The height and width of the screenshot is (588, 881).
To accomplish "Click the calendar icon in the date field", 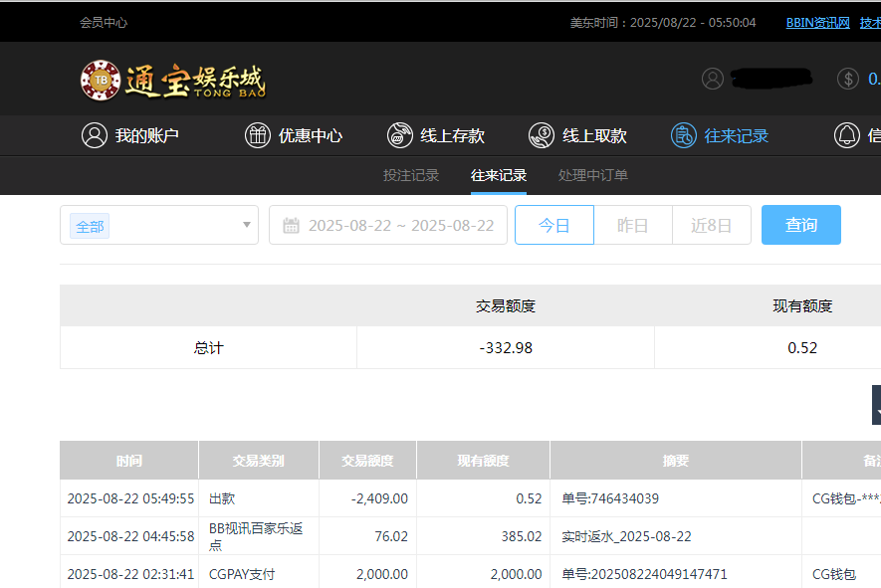I will [x=290, y=224].
